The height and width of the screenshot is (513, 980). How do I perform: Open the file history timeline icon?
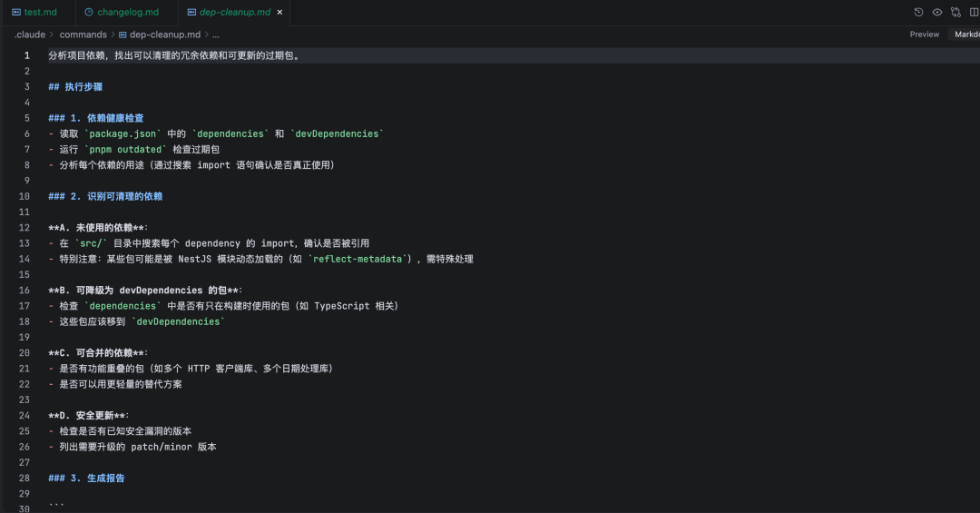pos(918,12)
